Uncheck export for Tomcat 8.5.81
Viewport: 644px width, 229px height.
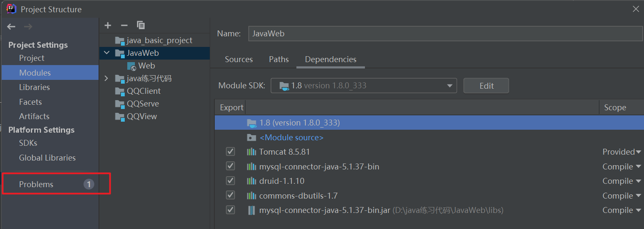coord(230,152)
